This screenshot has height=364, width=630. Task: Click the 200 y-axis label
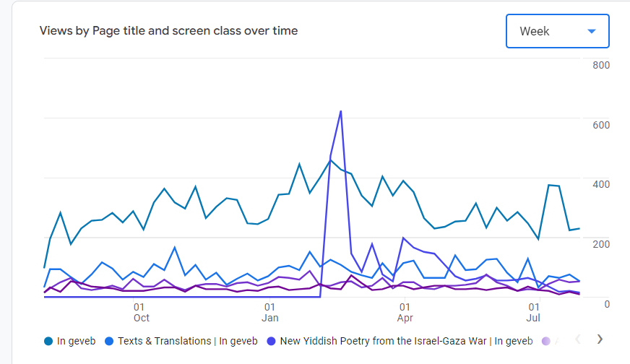pos(601,244)
